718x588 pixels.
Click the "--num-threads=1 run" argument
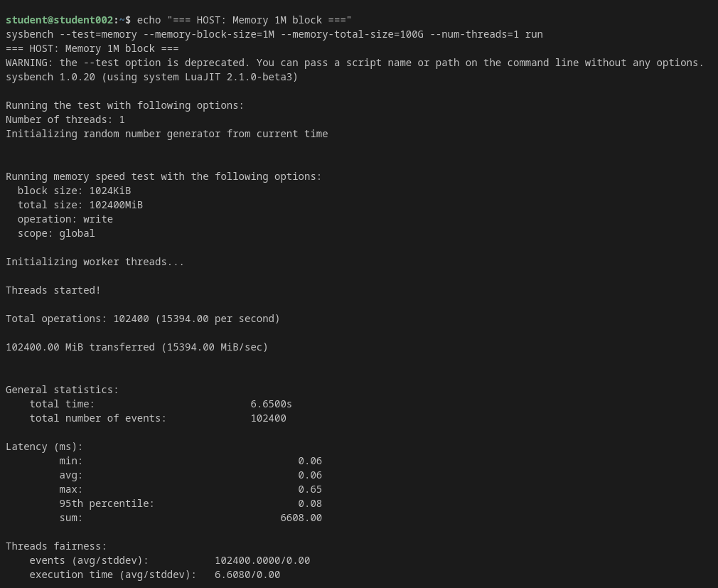point(486,34)
